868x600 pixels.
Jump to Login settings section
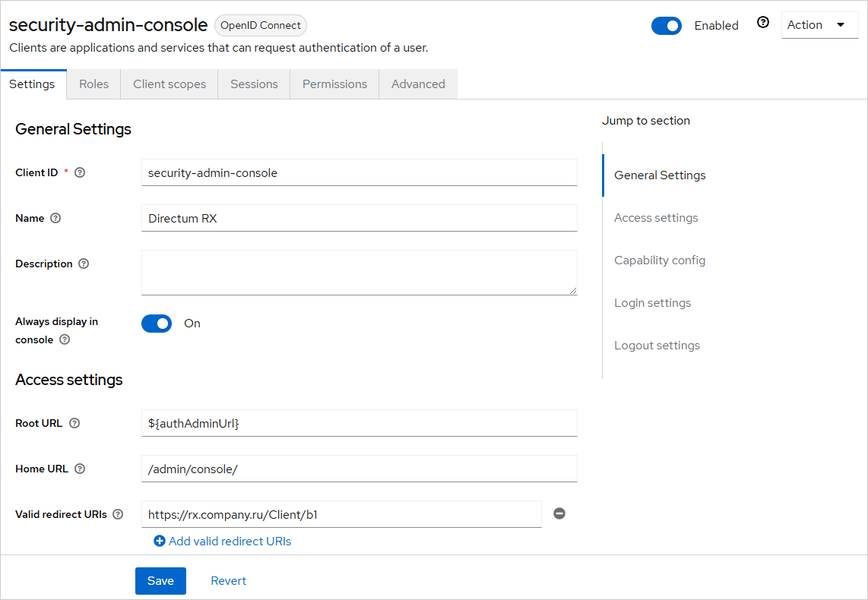pos(652,303)
